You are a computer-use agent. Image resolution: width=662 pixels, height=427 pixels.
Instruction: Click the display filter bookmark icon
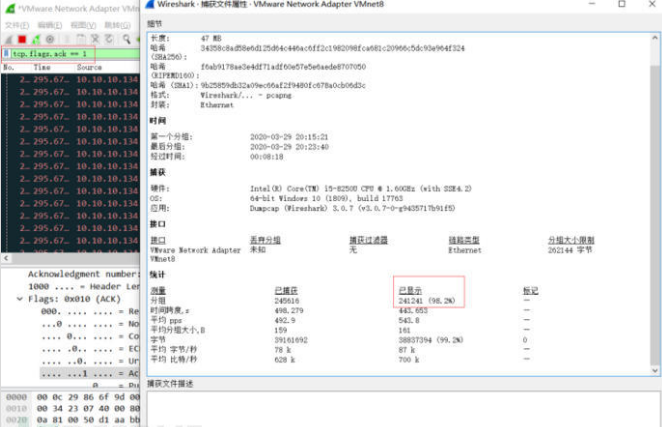[x=7, y=53]
